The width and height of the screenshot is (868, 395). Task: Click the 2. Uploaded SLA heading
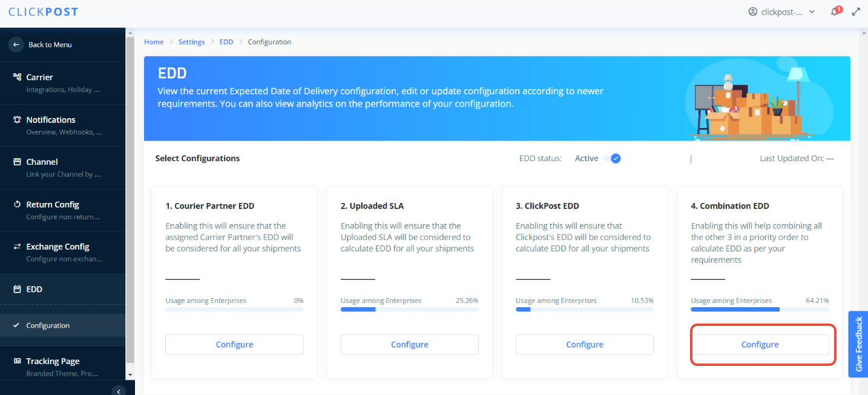[372, 206]
